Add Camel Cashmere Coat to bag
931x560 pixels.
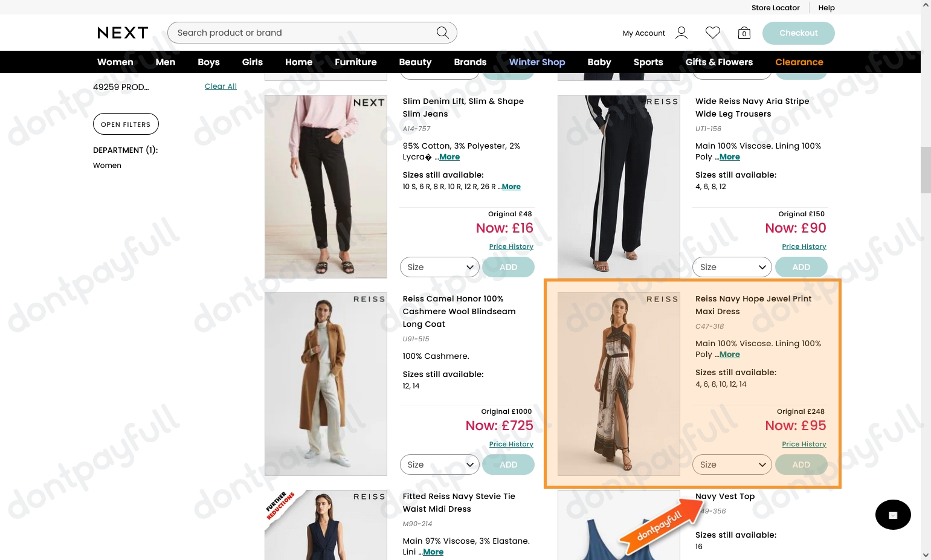(509, 465)
